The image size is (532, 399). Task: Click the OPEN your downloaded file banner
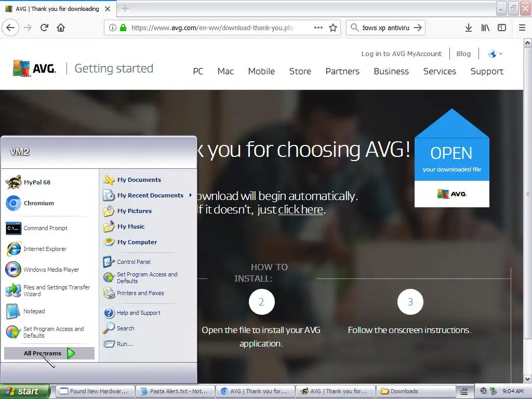coord(451,158)
